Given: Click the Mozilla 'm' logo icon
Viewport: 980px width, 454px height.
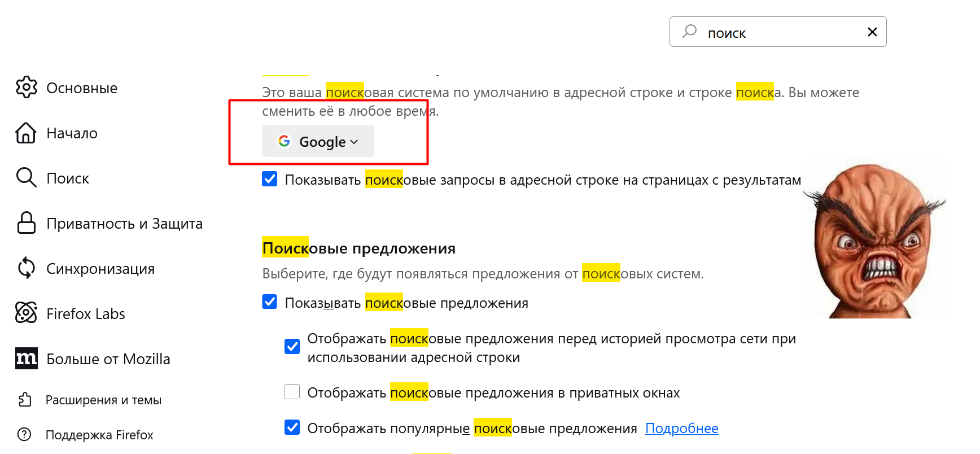Looking at the screenshot, I should (26, 359).
